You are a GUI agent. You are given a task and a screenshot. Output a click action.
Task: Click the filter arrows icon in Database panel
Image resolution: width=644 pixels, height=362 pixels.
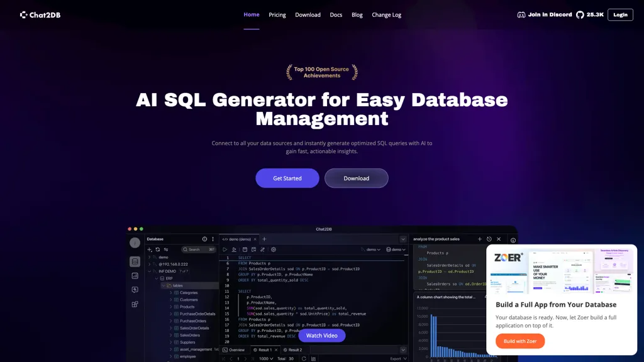(x=166, y=250)
